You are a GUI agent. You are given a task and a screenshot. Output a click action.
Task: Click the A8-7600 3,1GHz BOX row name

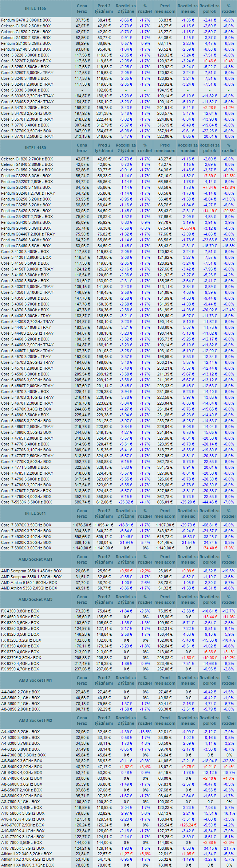click(x=20, y=802)
